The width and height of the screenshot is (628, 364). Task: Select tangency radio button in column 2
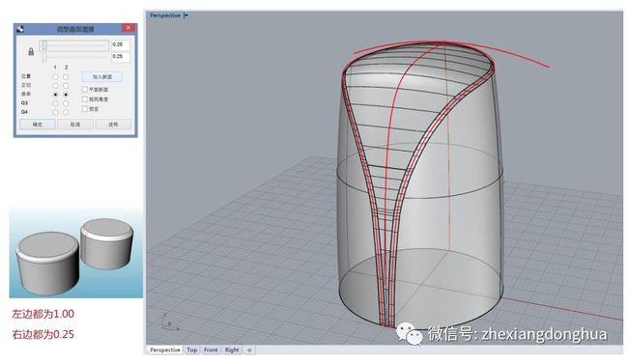[66, 85]
